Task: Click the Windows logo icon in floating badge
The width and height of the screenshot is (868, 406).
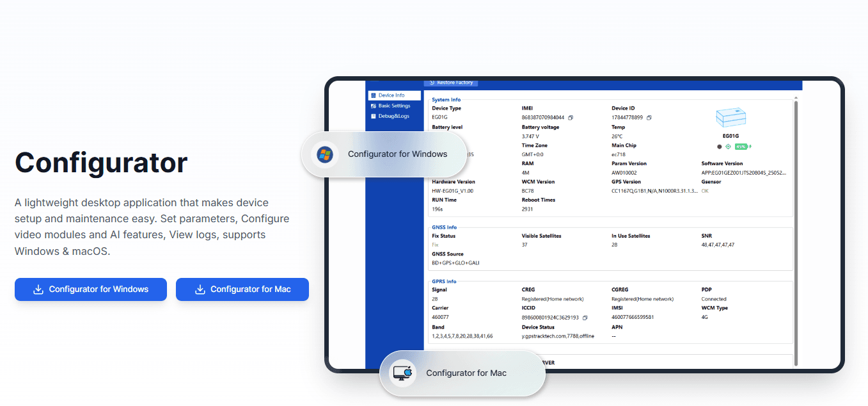Action: [x=324, y=154]
